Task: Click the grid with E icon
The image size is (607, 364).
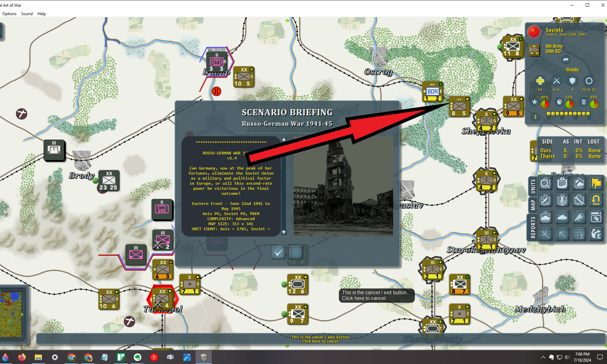Action: click(x=579, y=234)
